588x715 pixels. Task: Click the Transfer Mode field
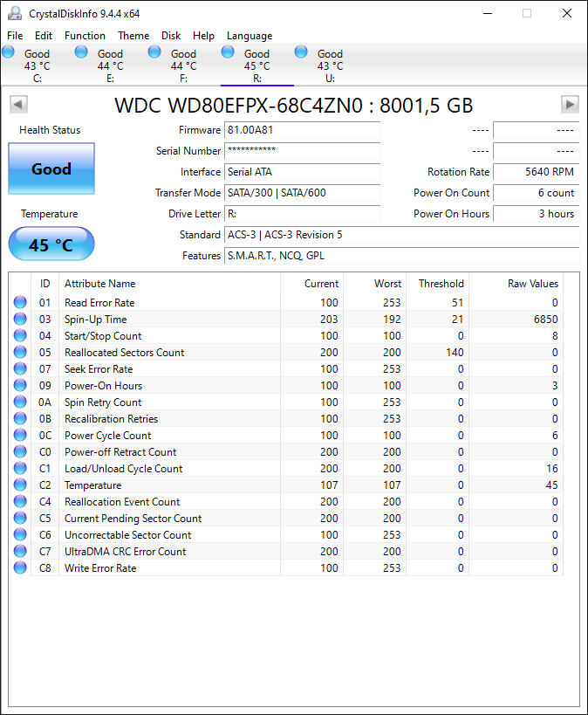303,193
